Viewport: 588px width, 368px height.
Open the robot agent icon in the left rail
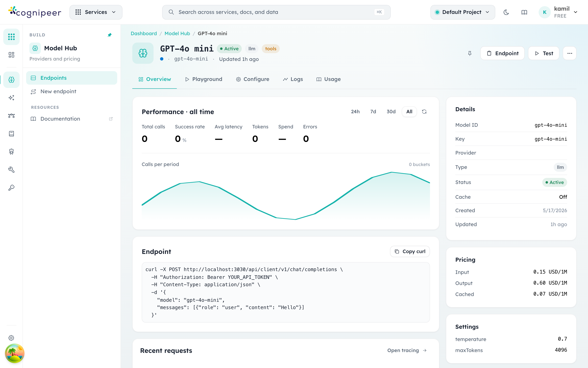click(11, 152)
